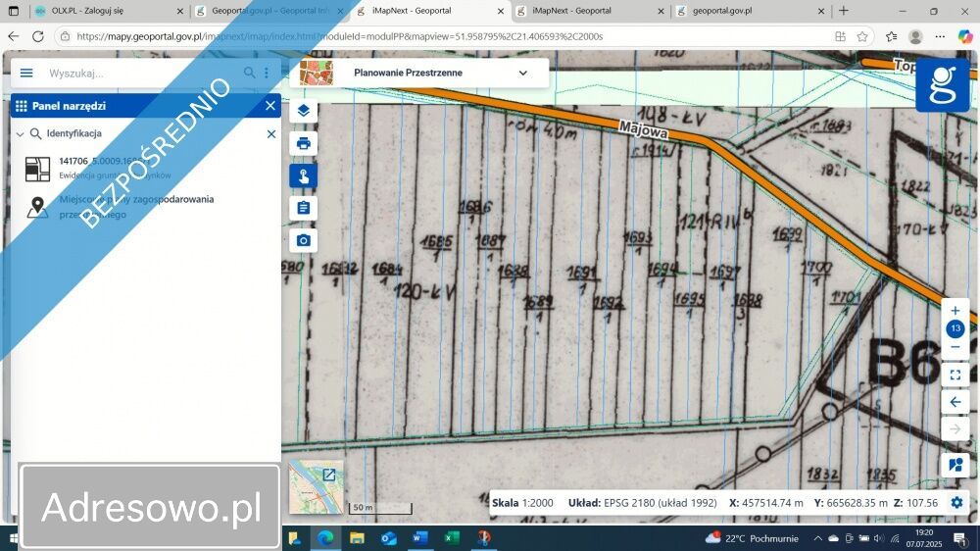Zoom in the map with plus
The image size is (980, 551).
click(955, 311)
